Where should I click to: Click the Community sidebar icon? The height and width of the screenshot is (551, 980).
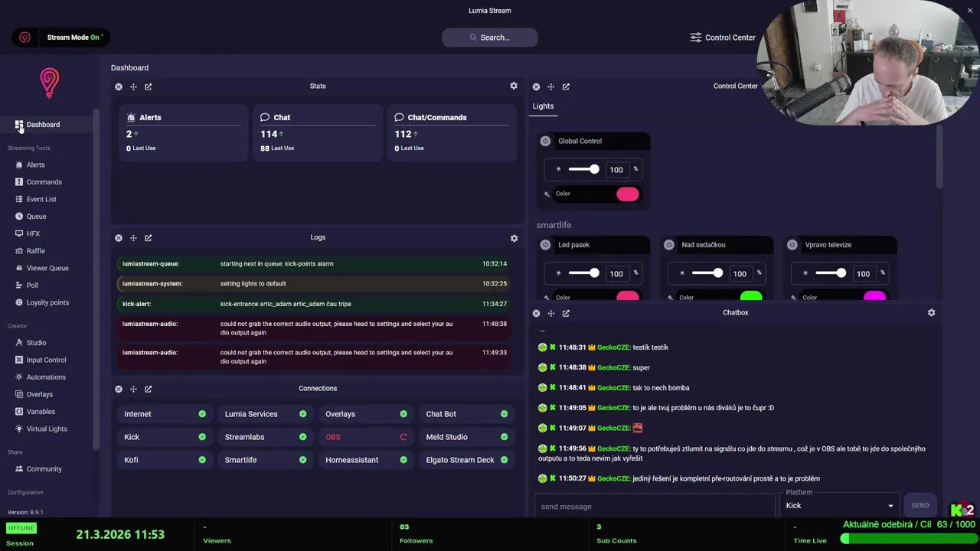tap(19, 469)
